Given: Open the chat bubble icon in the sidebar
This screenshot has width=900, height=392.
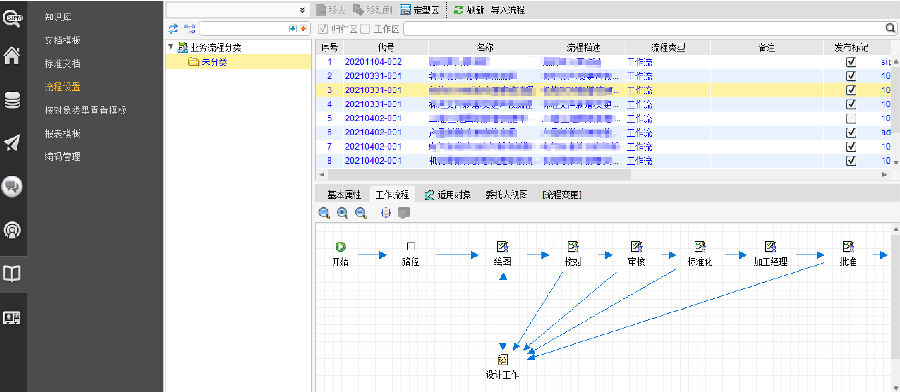Looking at the screenshot, I should (x=13, y=187).
